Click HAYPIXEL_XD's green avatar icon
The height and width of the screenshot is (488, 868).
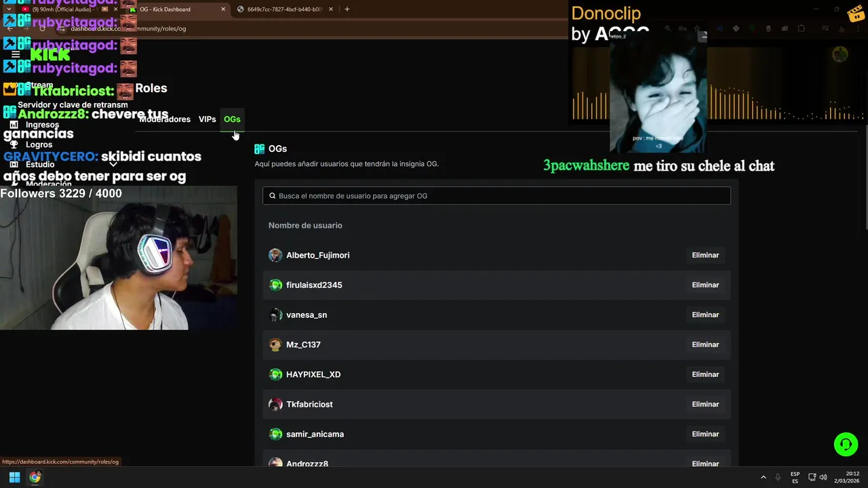tap(275, 374)
